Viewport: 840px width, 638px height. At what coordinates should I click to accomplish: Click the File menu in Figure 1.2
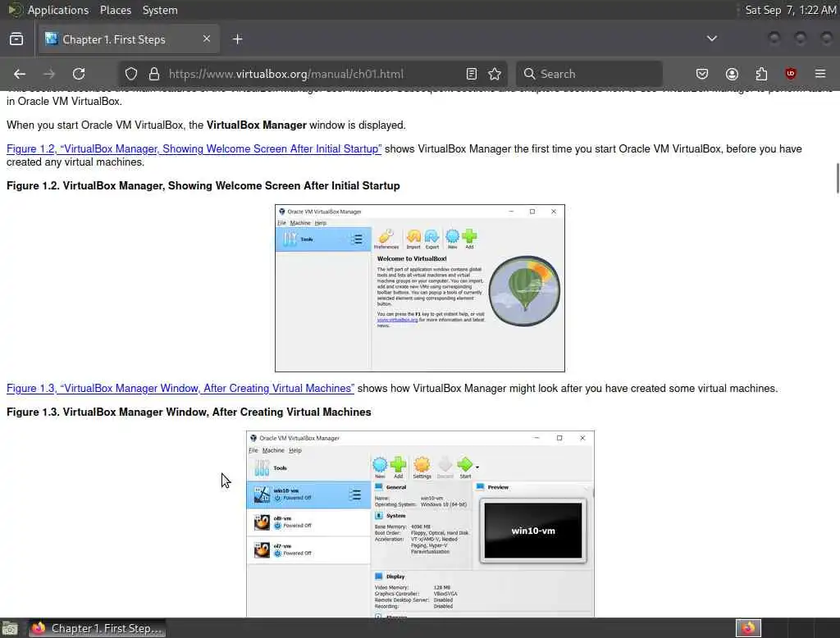pyautogui.click(x=282, y=223)
